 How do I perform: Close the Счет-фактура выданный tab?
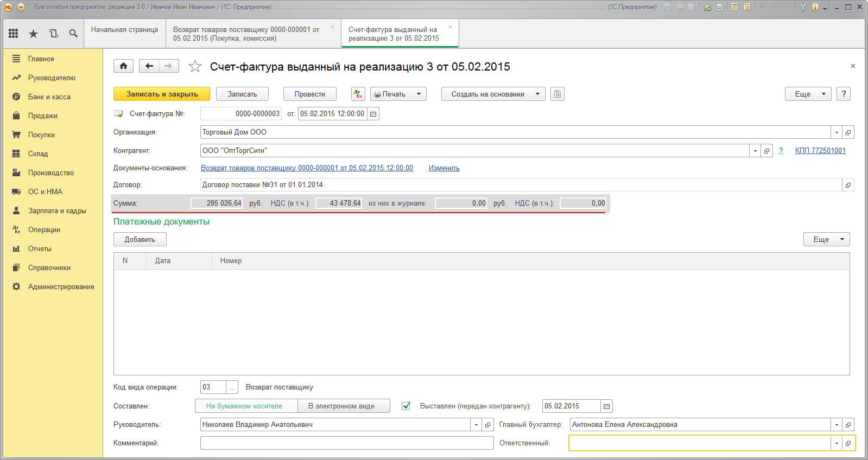point(450,27)
